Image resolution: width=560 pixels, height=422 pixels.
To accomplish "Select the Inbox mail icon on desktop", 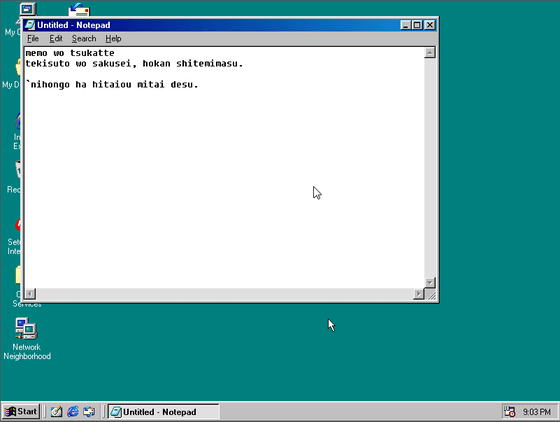I will (79, 9).
